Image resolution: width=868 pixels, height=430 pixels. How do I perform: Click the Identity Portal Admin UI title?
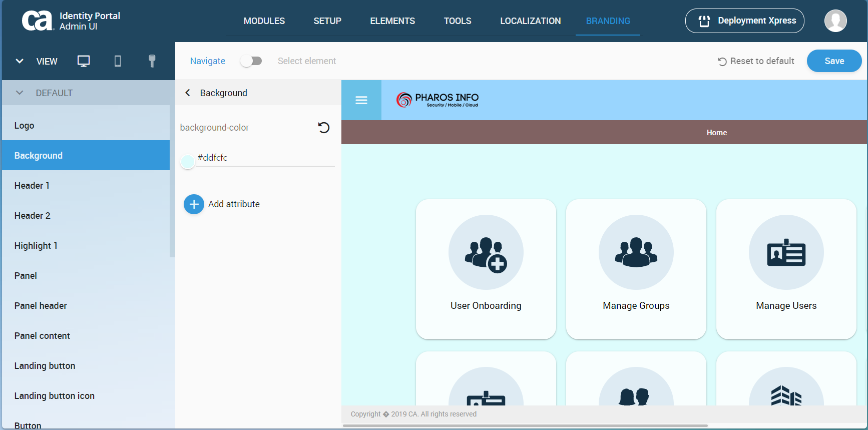click(90, 21)
